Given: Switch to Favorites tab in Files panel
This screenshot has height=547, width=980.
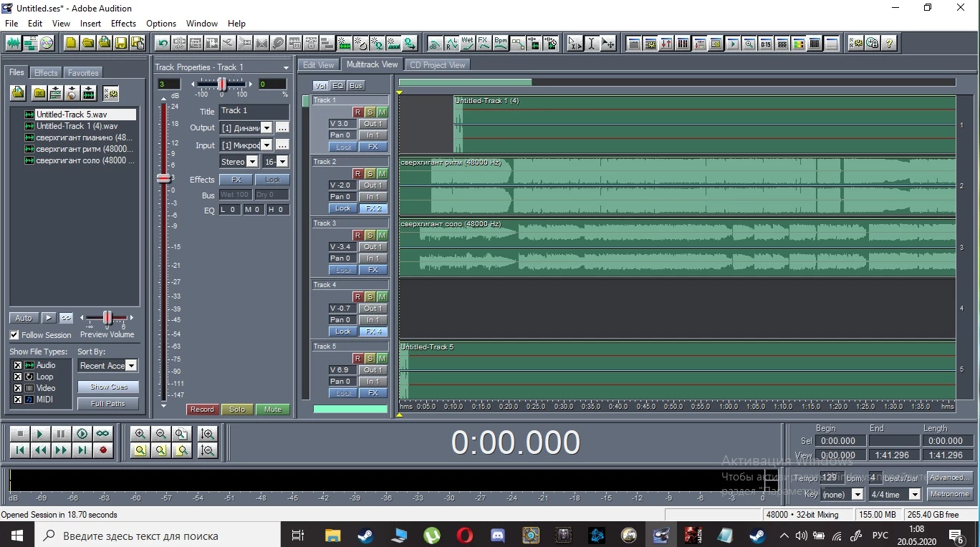Looking at the screenshot, I should (x=83, y=73).
